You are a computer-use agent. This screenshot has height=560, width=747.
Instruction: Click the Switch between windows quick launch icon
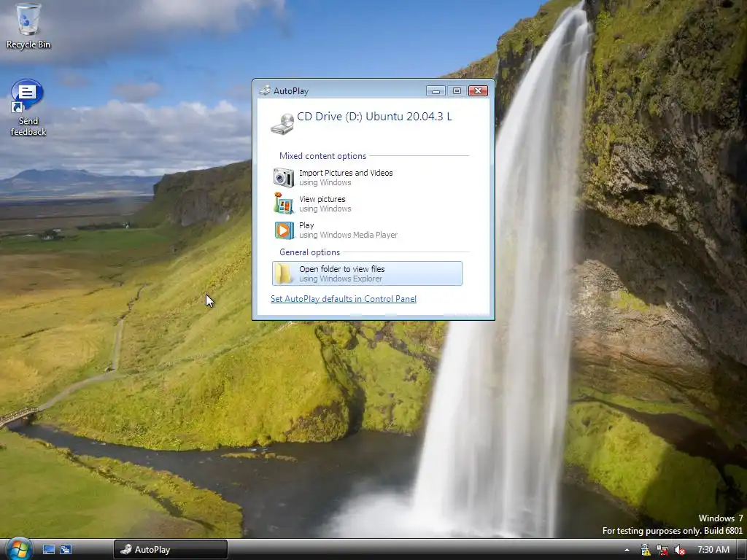66,550
